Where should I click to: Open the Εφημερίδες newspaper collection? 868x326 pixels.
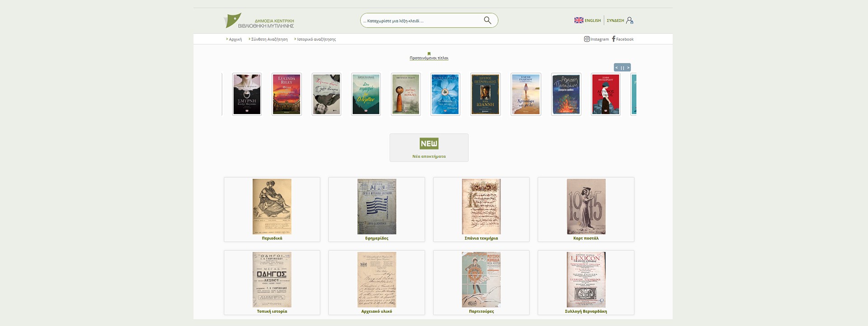377,209
